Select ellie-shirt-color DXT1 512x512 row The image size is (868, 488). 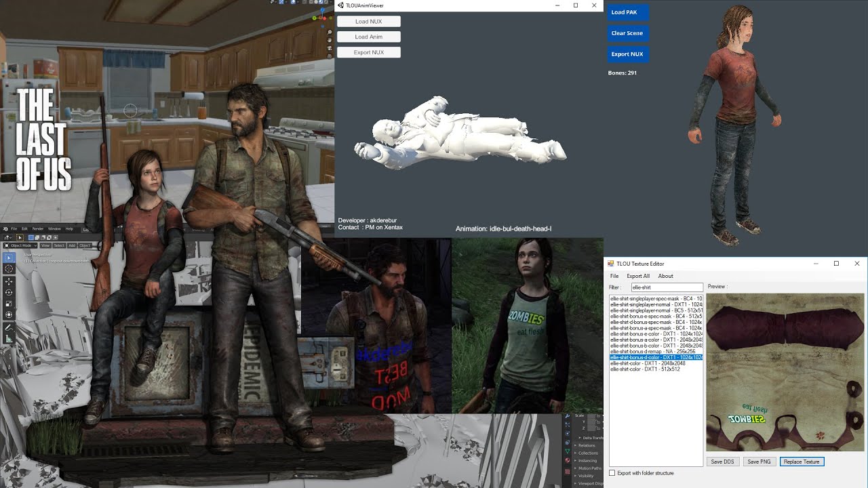(656, 369)
